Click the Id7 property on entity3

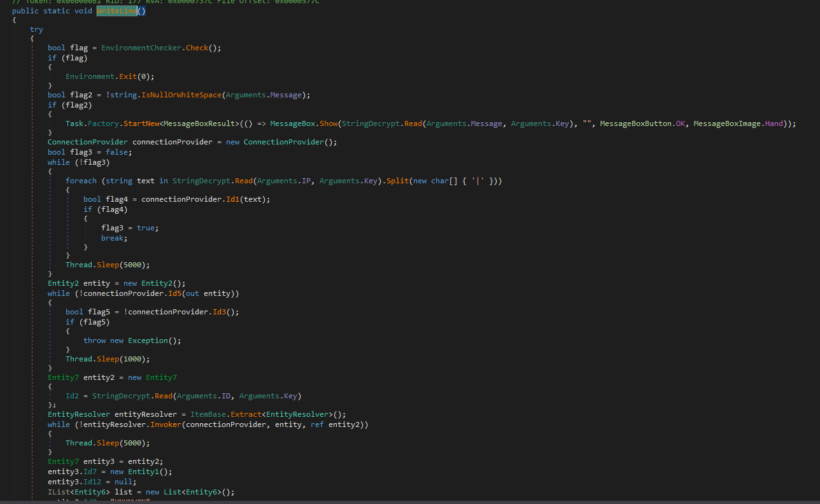pos(90,472)
